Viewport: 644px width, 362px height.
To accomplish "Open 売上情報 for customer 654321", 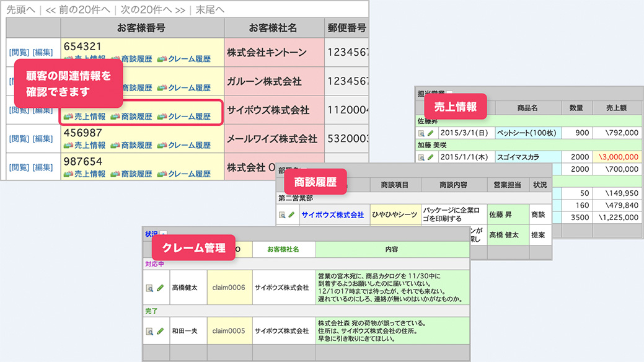I will 86,59.
